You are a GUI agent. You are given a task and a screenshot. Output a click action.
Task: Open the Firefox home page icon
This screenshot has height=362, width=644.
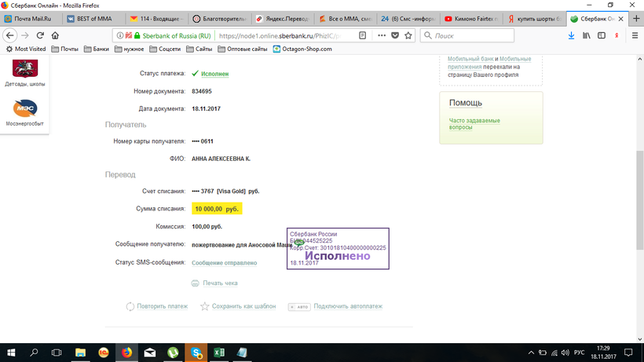pyautogui.click(x=55, y=35)
